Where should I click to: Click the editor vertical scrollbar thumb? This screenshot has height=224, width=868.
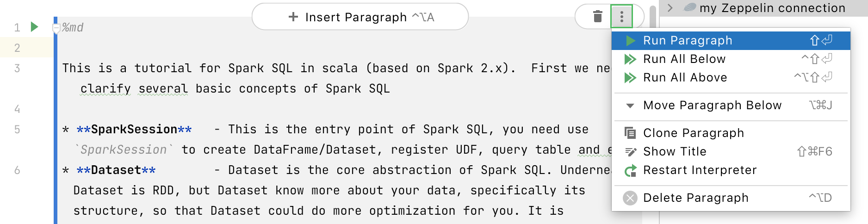[652, 17]
